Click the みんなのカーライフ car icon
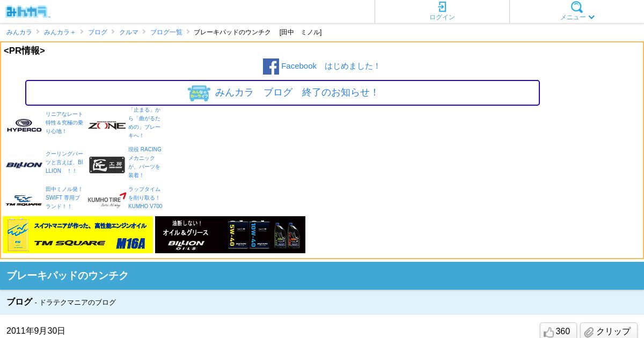 199,93
